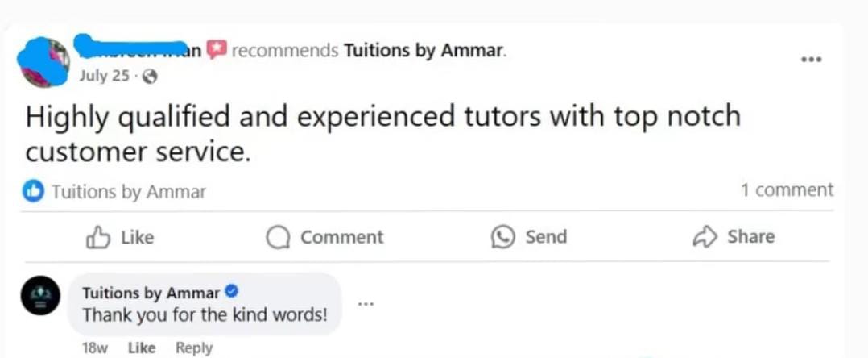Click the 18w comment timestamp
The width and height of the screenshot is (868, 358).
pos(94,348)
